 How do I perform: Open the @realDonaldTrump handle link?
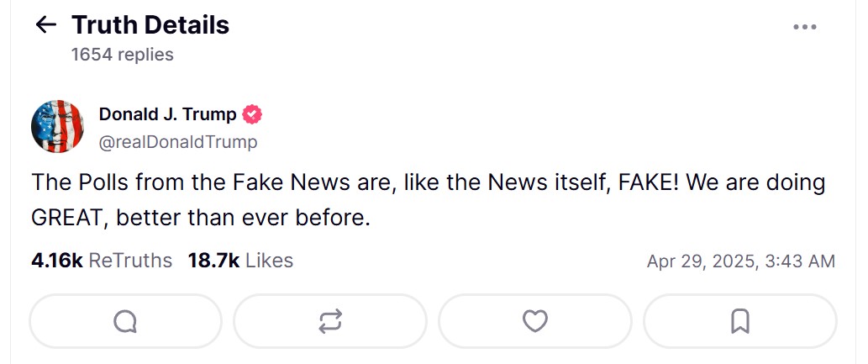click(178, 142)
